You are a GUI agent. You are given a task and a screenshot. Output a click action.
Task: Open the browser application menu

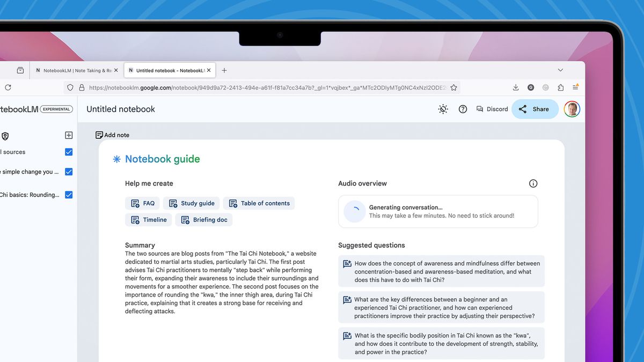575,87
